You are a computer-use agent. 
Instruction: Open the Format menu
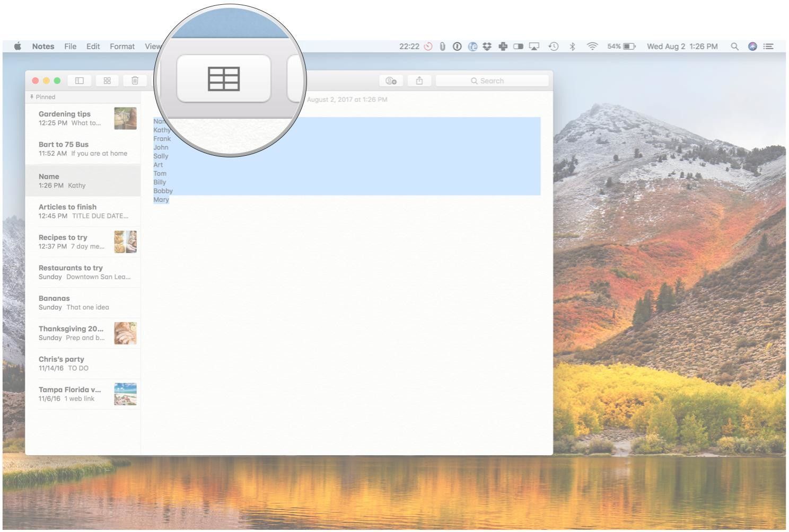[122, 47]
